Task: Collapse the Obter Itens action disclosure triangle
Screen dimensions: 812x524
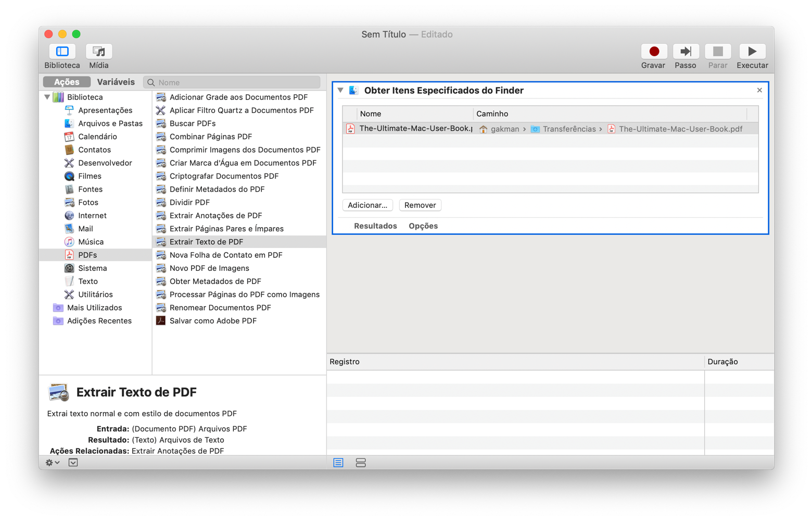Action: 340,90
